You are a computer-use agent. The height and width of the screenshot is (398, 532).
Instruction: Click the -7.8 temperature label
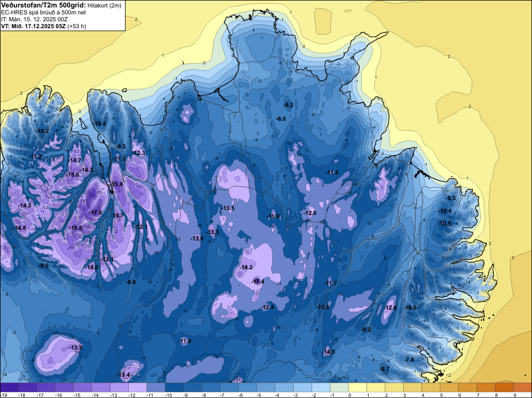pos(409,360)
